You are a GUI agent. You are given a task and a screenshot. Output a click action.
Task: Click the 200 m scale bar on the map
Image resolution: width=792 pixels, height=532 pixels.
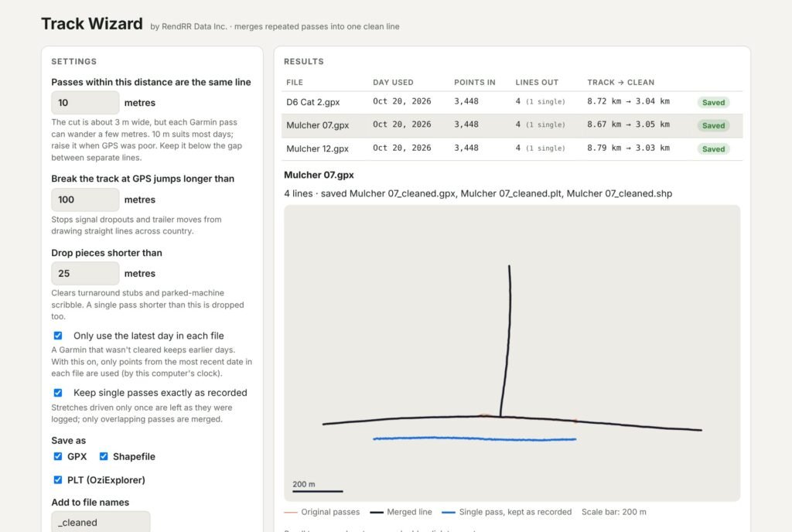tap(317, 490)
